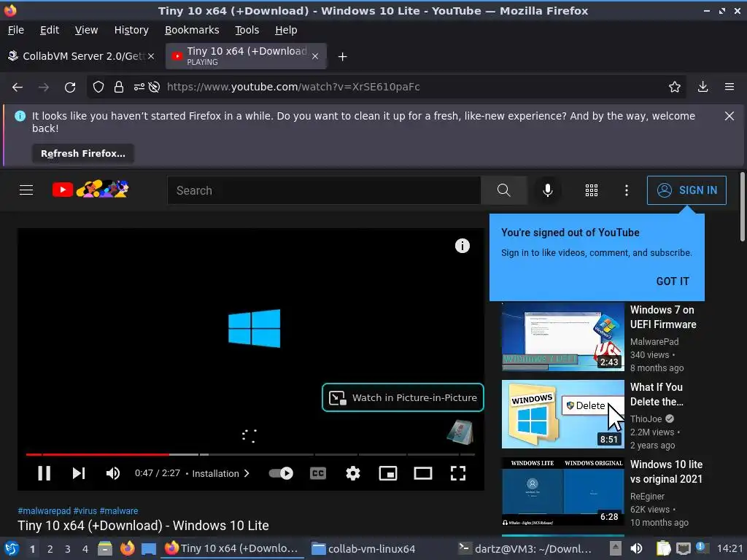747x560 pixels.
Task: Switch to the CollabVM Server 2.0 tab
Action: 81,56
